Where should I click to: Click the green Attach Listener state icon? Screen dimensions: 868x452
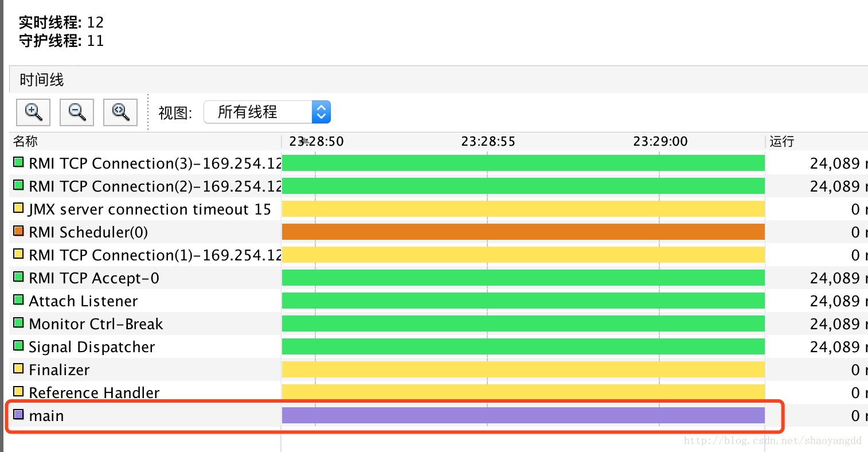tap(18, 300)
